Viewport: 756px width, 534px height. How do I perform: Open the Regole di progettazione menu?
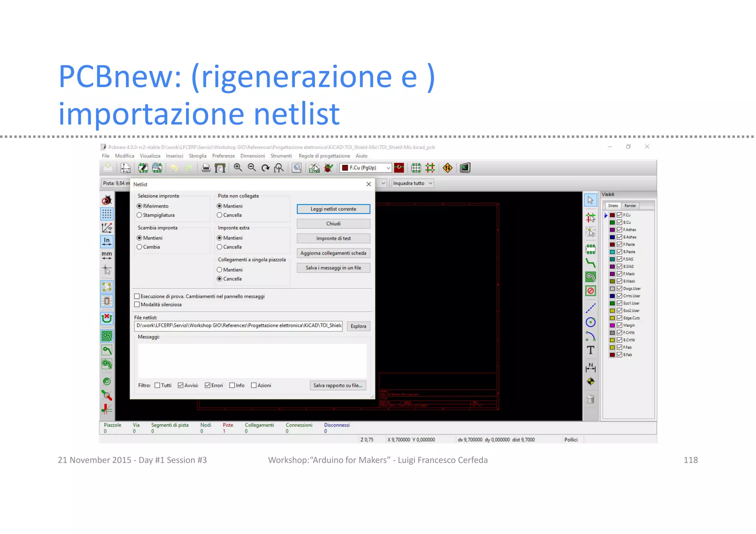(324, 156)
